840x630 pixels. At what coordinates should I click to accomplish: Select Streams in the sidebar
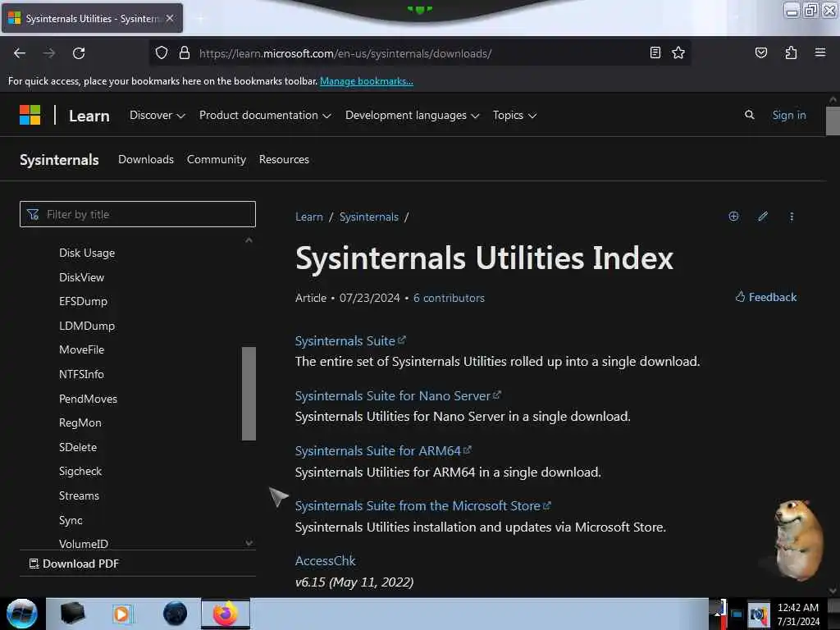[x=79, y=496]
